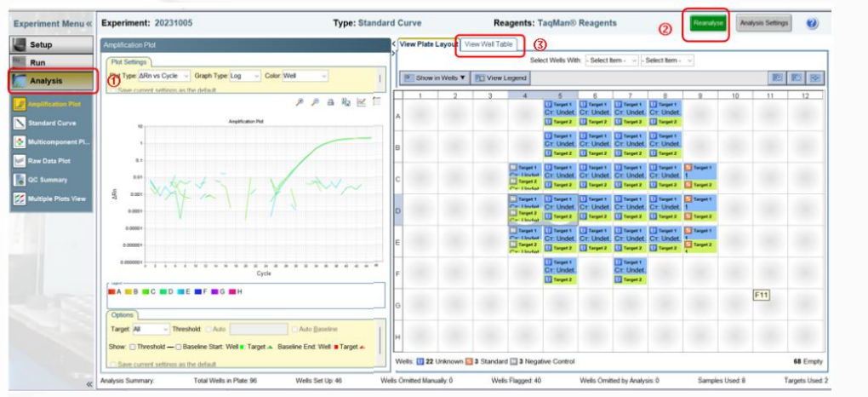Select column 9 header in plate layout

tap(700, 95)
